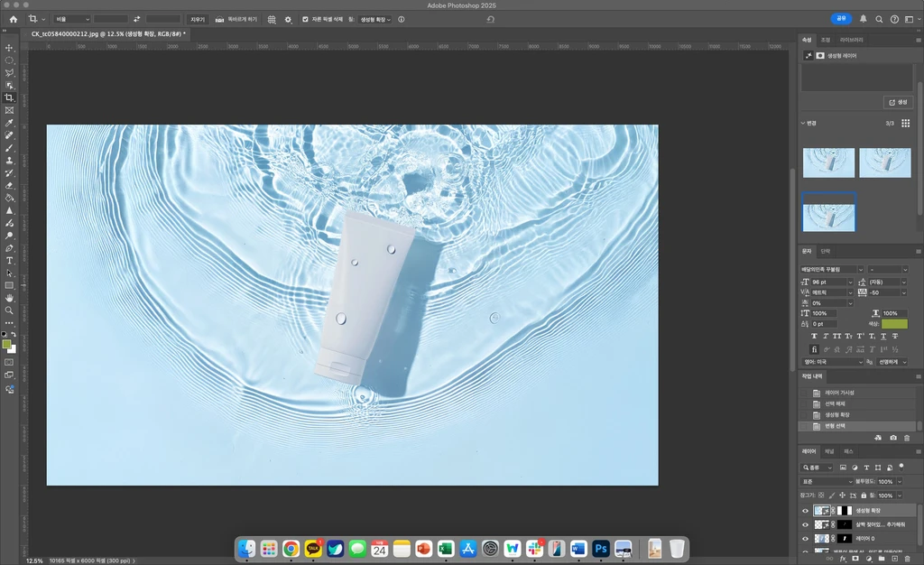Hide the 생성형 확장 layer
Screen dimensions: 924x565
[806, 511]
